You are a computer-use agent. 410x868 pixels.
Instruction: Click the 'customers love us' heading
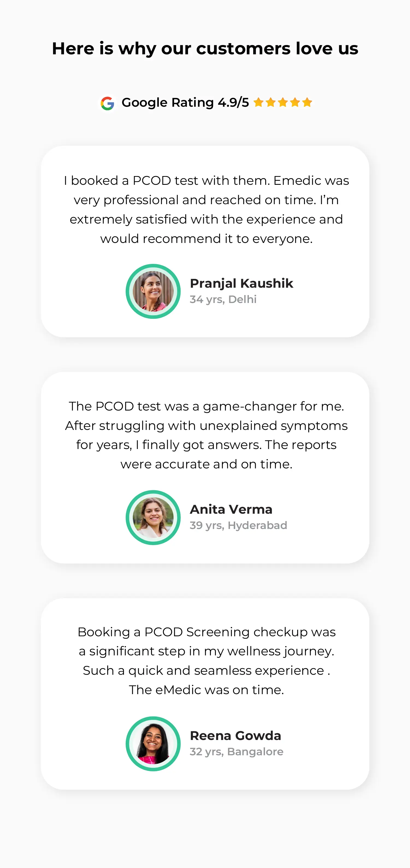205,48
